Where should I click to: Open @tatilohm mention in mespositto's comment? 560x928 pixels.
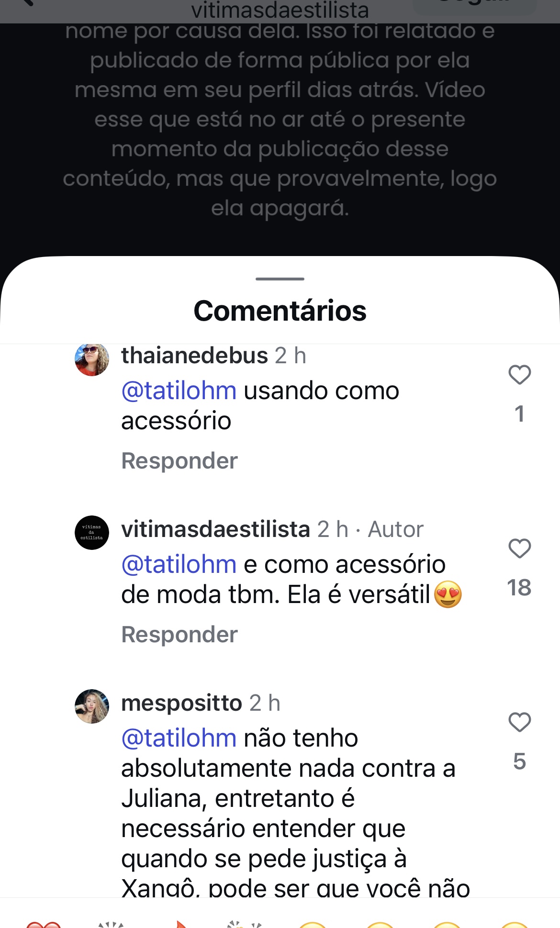[x=179, y=738]
